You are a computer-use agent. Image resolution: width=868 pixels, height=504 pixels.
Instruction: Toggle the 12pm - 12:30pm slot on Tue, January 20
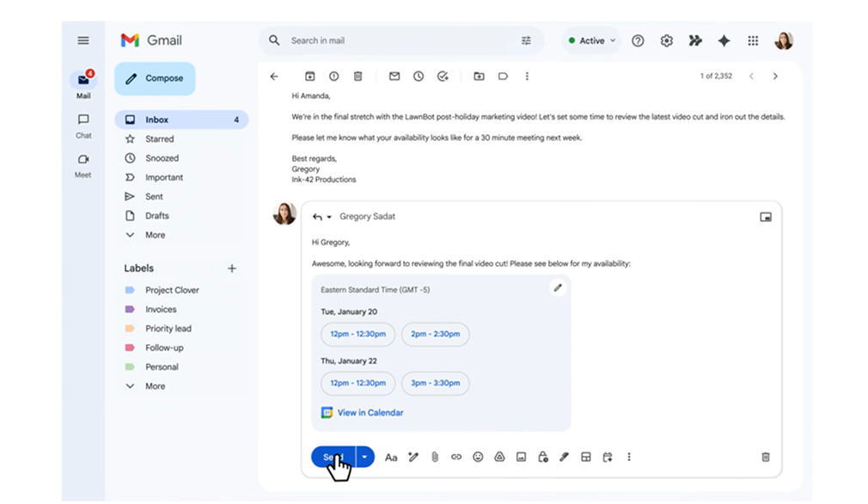358,334
